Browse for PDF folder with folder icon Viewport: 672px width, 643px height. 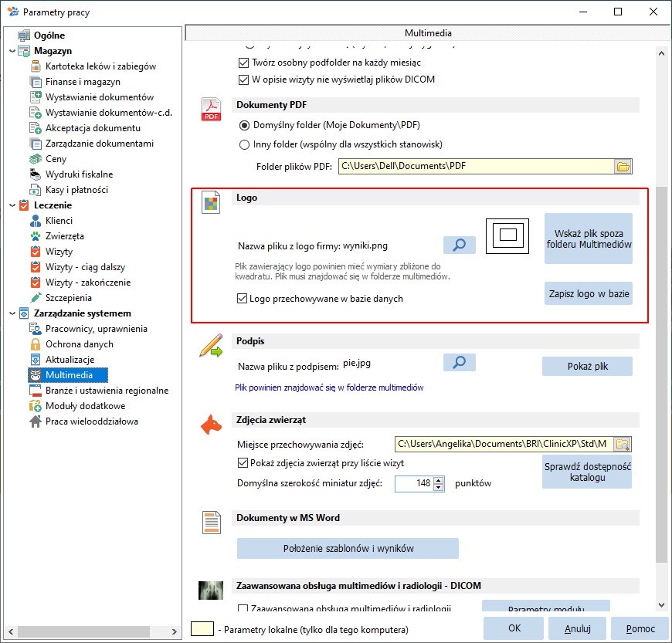pyautogui.click(x=623, y=166)
